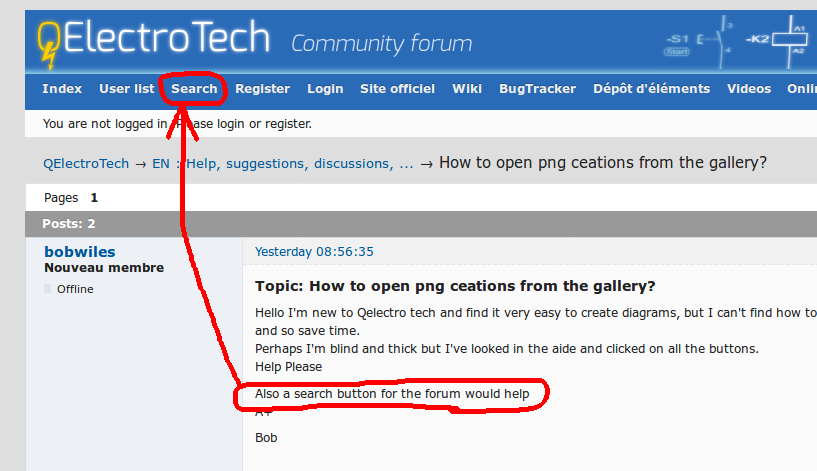Go to User list in navigation
Viewport: 817px width, 471px height.
tap(127, 89)
